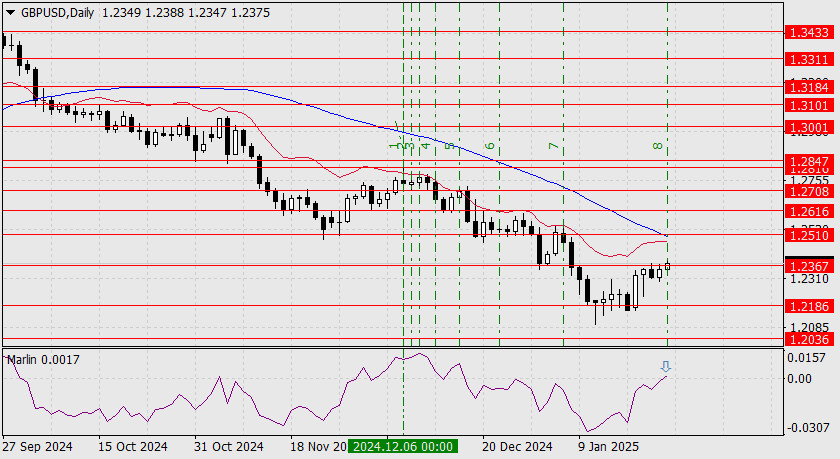This screenshot has width=840, height=459.
Task: Select the 1.2708 price level label
Action: click(809, 191)
